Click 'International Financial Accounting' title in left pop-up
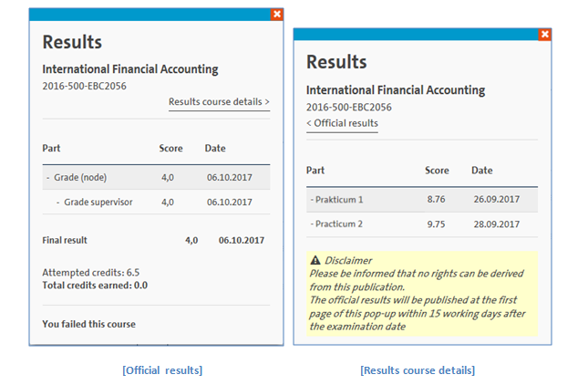This screenshot has width=588, height=385. click(130, 69)
